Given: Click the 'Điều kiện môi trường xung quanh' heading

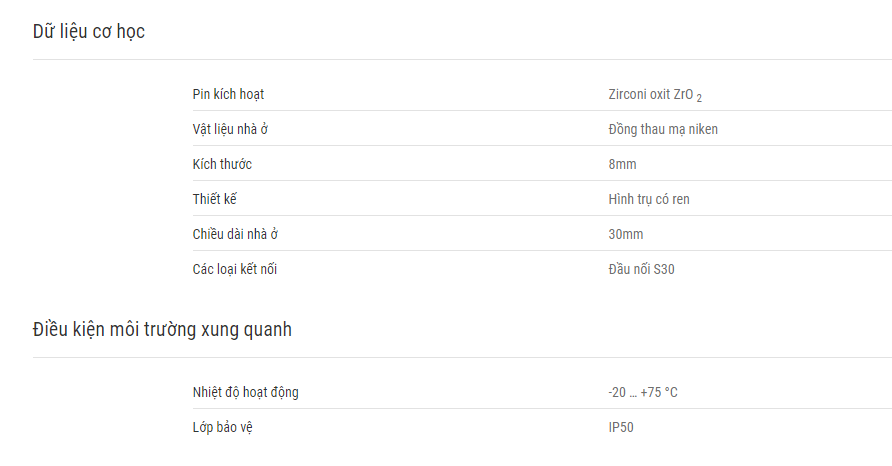Looking at the screenshot, I should [162, 329].
